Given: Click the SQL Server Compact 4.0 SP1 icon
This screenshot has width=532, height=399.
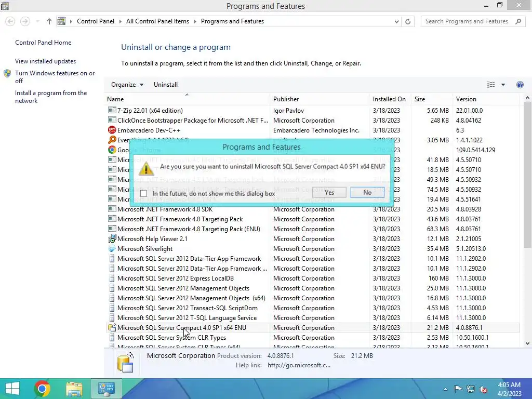Looking at the screenshot, I should (112, 327).
